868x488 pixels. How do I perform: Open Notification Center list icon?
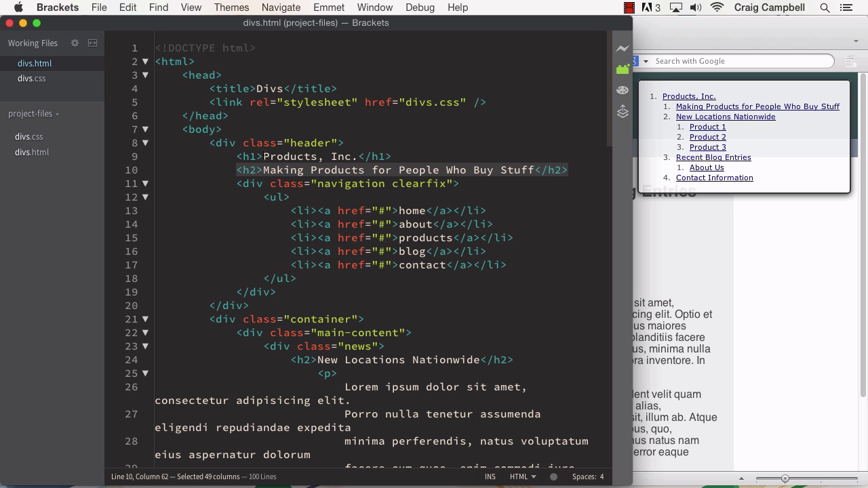[x=846, y=7]
